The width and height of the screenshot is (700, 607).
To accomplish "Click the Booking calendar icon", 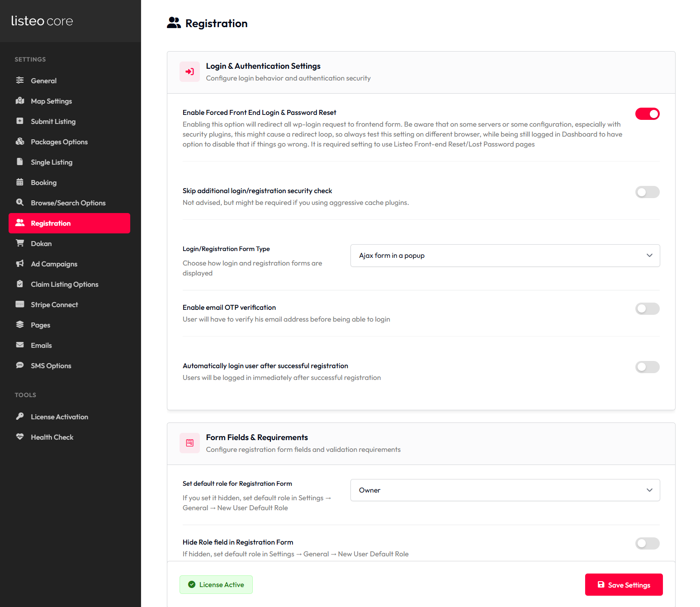I will click(x=20, y=182).
